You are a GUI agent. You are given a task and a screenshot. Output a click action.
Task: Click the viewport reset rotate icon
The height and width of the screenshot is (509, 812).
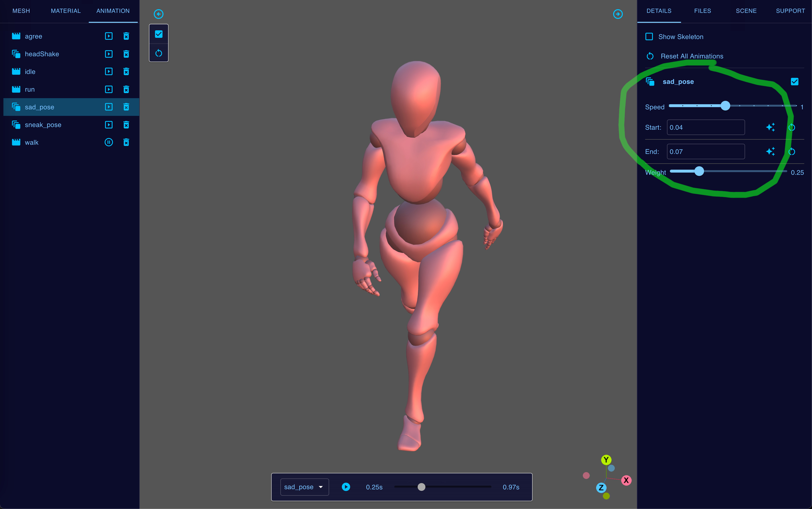click(159, 53)
